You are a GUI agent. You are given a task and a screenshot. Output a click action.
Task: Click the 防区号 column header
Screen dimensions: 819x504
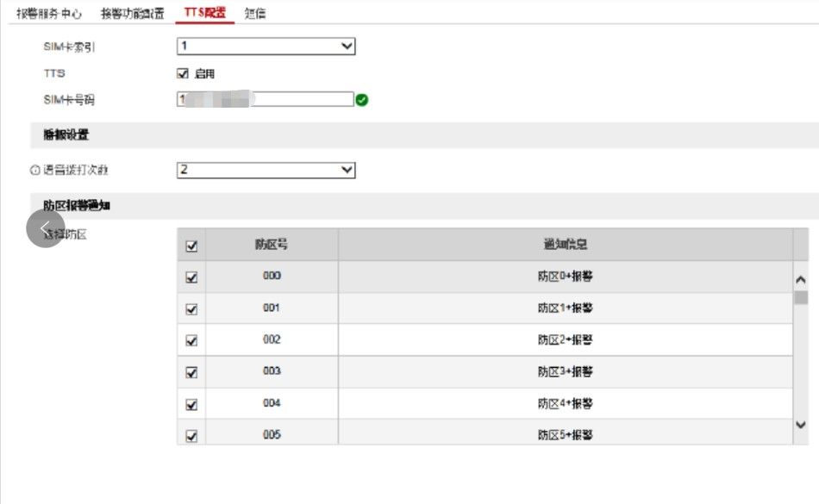pos(272,244)
